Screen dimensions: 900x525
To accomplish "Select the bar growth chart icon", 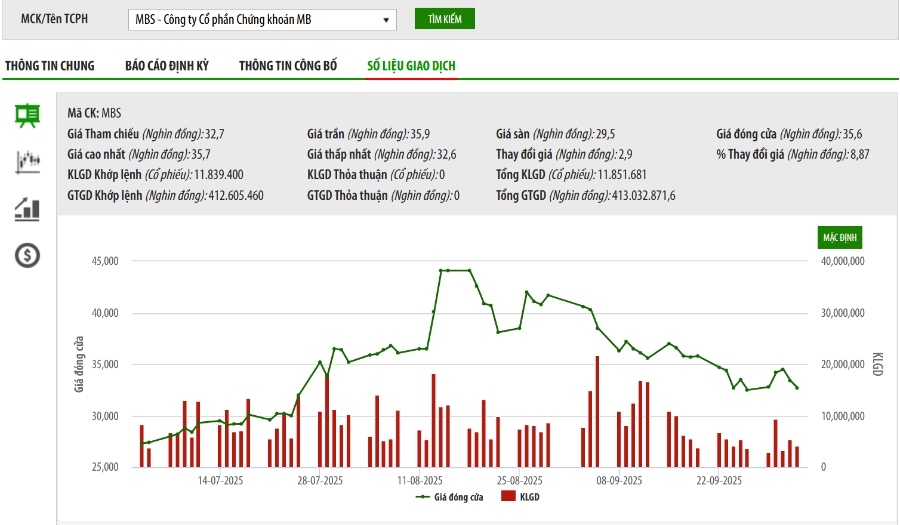I will click(27, 208).
